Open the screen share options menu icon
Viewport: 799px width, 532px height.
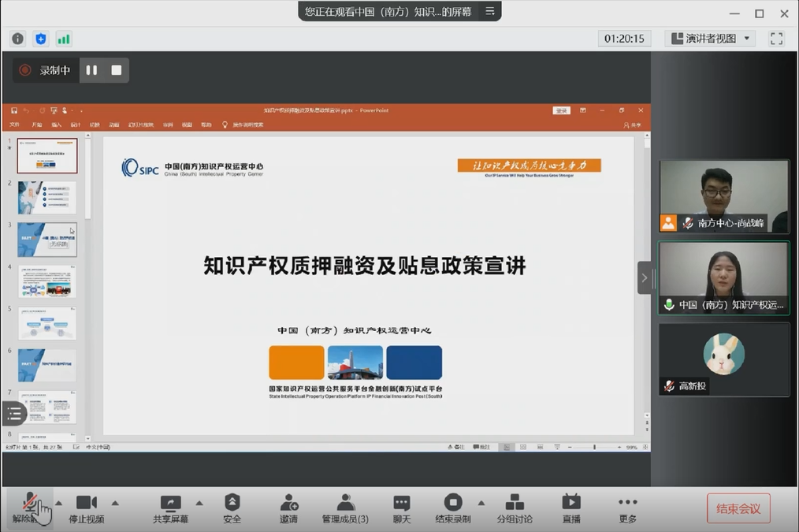coord(489,11)
